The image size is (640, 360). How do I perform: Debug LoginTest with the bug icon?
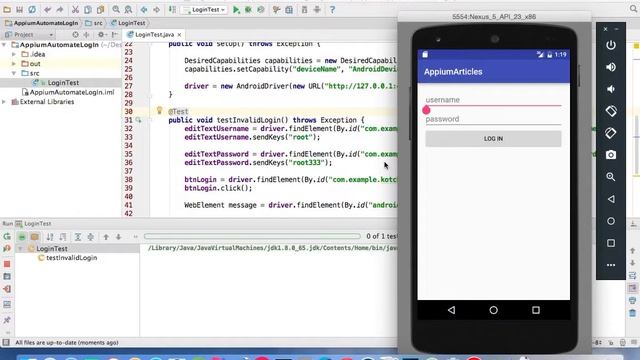248,9
